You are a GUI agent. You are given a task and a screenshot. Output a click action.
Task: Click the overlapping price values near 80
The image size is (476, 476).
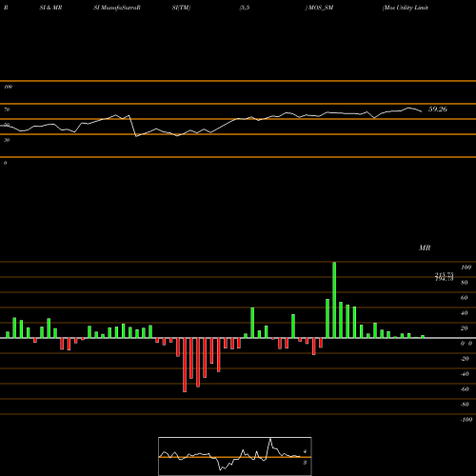(x=444, y=277)
